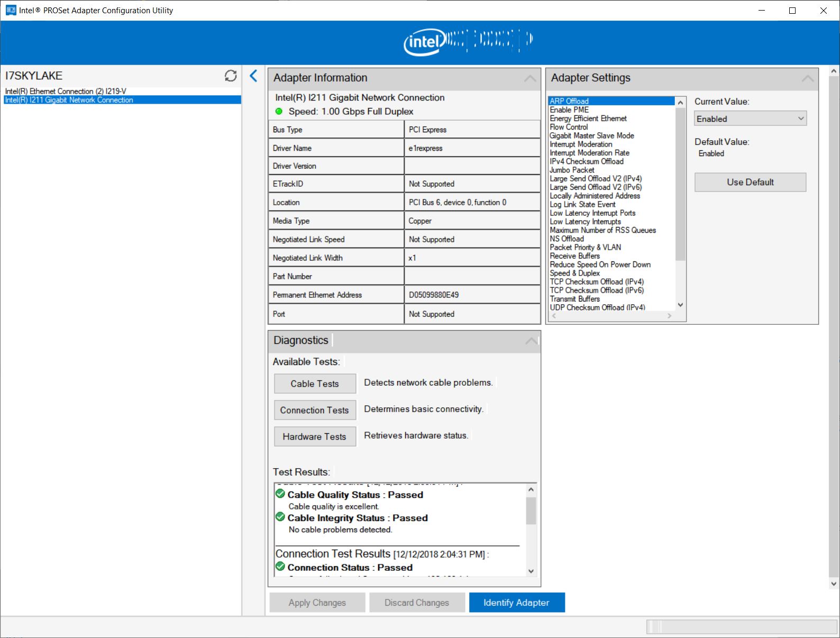Click Cable Quality Status Passed result
The height and width of the screenshot is (638, 840).
(355, 495)
